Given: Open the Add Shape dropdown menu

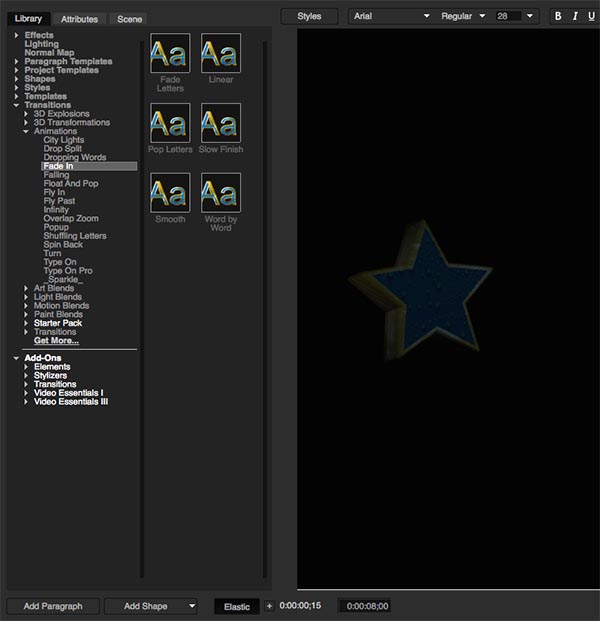Looking at the screenshot, I should coord(146,606).
